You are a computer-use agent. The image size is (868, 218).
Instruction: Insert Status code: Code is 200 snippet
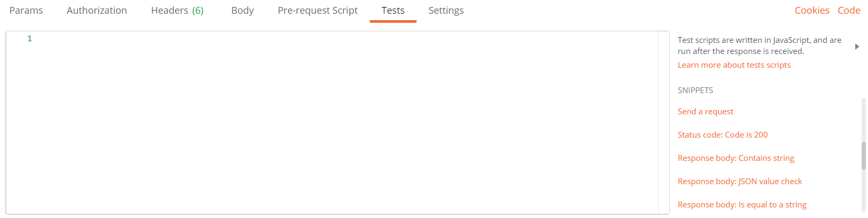[722, 135]
